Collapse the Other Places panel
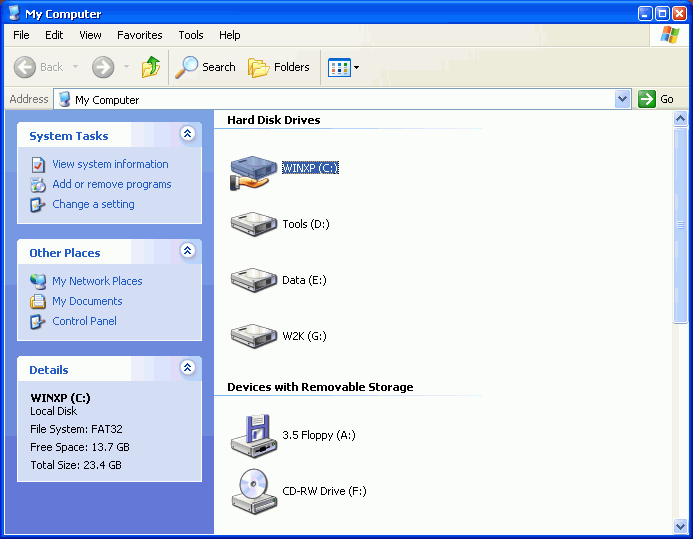The height and width of the screenshot is (539, 693). (187, 251)
